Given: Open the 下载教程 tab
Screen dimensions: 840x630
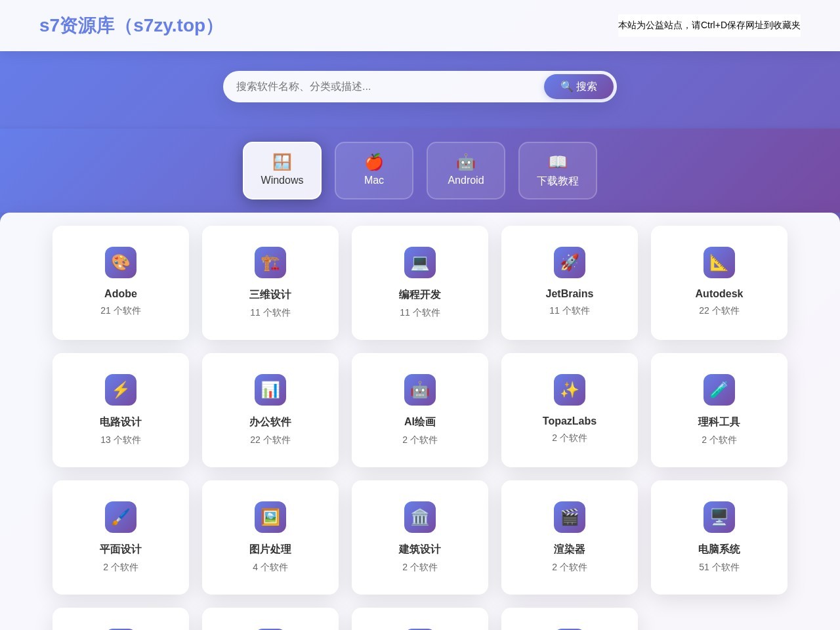Looking at the screenshot, I should (x=558, y=171).
